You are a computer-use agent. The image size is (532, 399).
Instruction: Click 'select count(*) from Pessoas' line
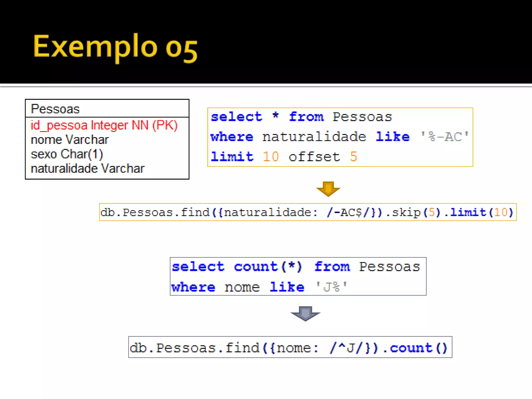tap(296, 267)
